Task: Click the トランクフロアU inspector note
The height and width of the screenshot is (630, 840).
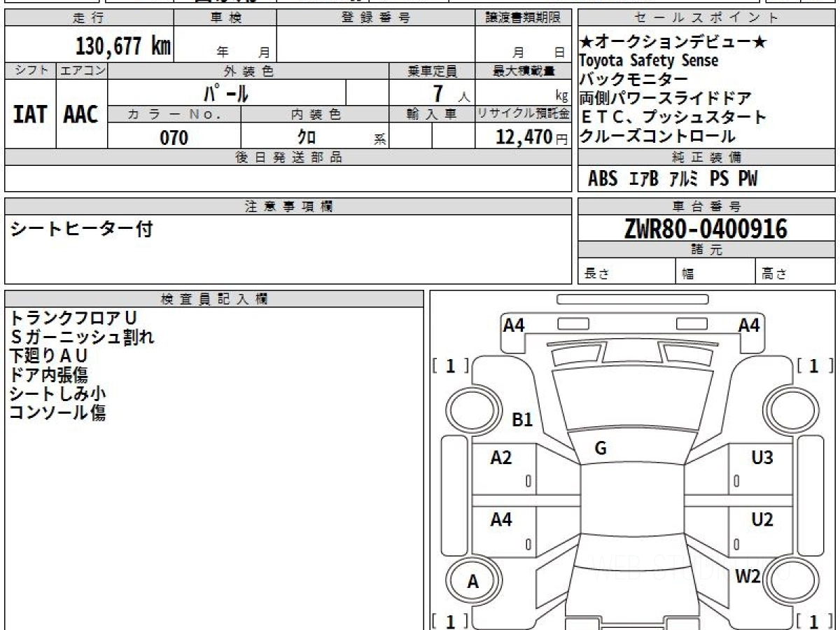Action: pyautogui.click(x=73, y=318)
